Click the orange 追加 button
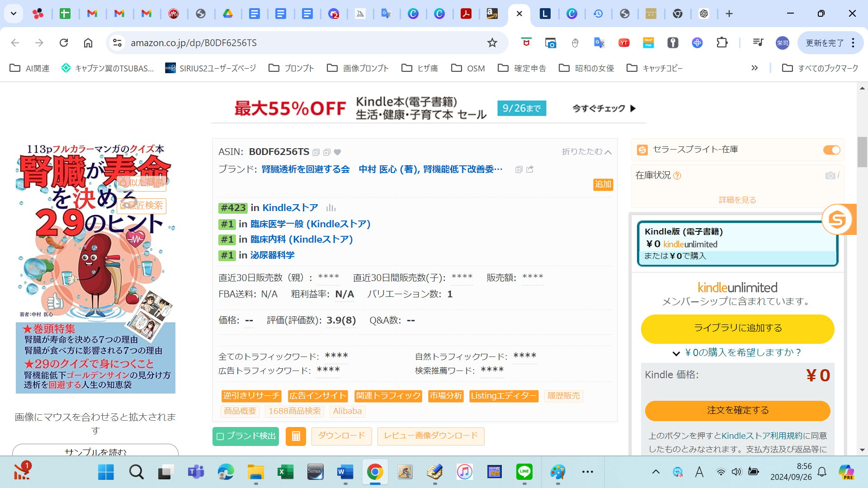 (603, 184)
